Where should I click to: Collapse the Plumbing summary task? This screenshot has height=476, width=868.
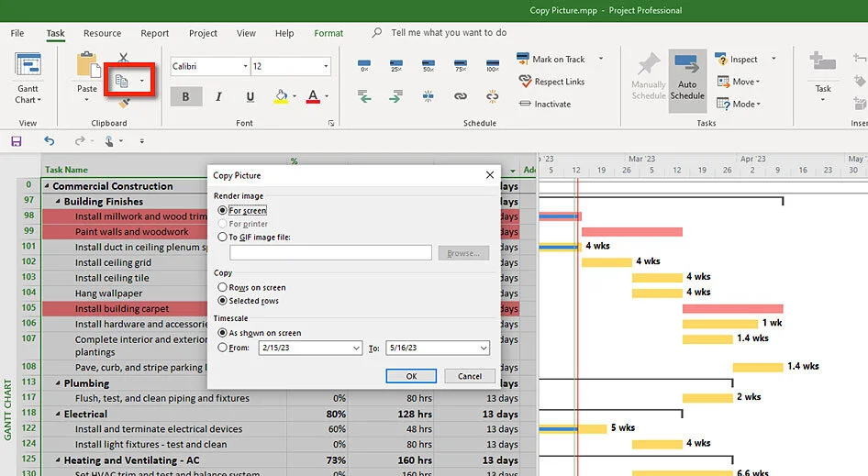point(58,383)
